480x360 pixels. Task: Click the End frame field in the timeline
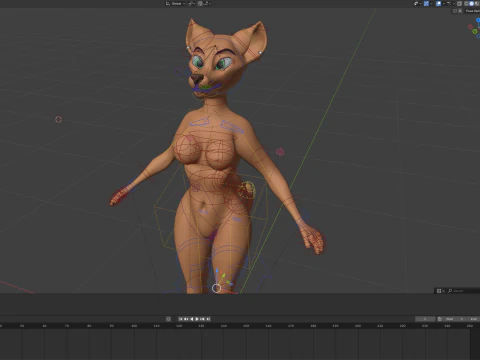coord(473,319)
